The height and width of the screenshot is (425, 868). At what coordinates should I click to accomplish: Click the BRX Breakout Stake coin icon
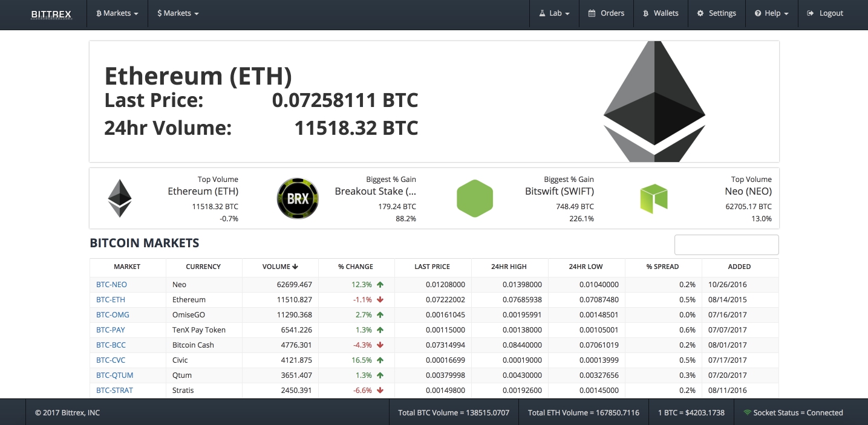click(x=298, y=198)
